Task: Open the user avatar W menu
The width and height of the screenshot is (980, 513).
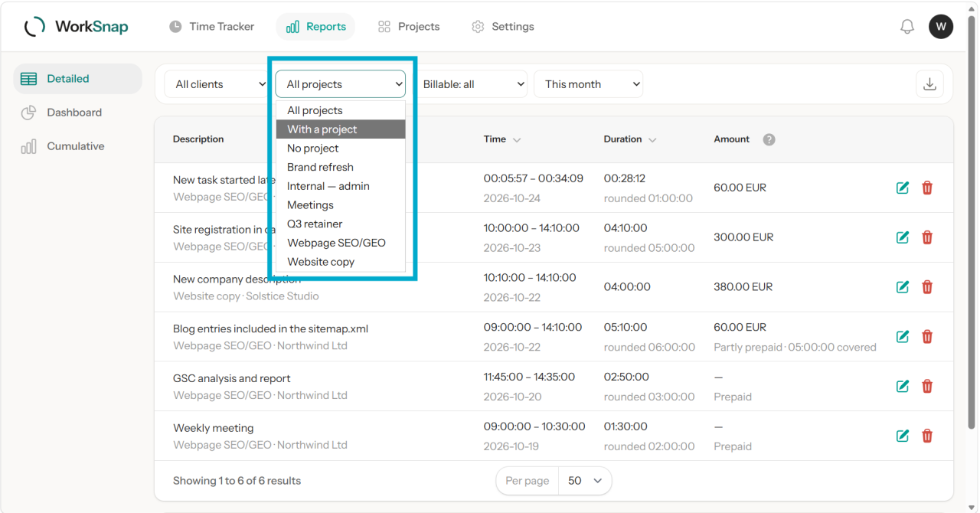Action: tap(941, 27)
